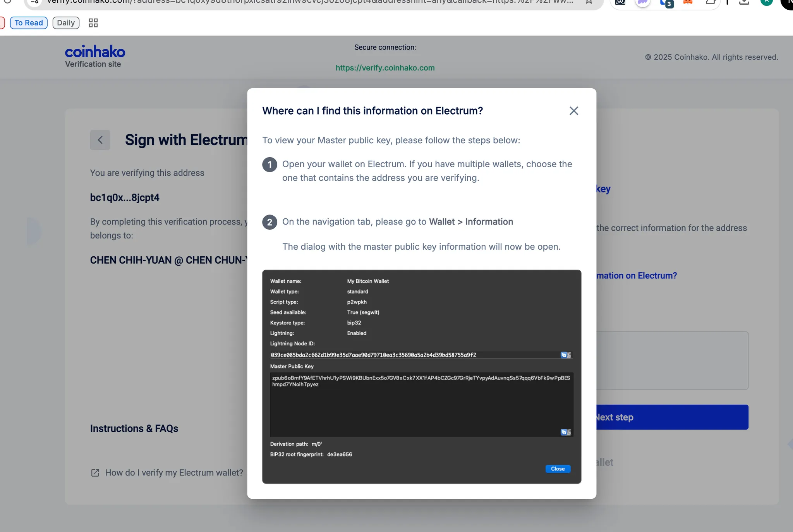793x532 pixels.
Task: Open the To Read bookmark folder
Action: click(29, 23)
